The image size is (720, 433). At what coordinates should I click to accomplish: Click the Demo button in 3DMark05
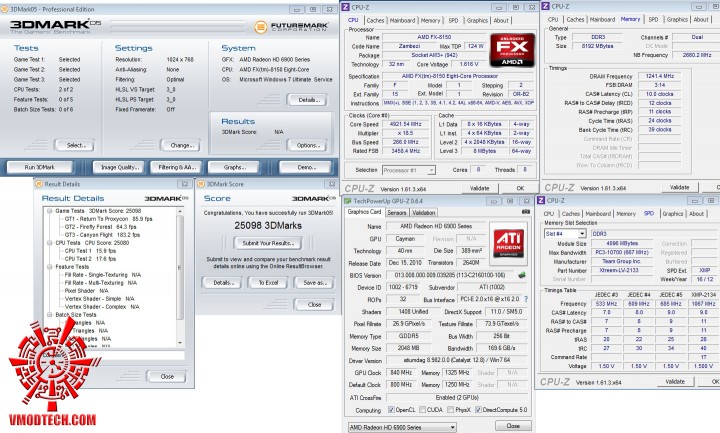[306, 168]
